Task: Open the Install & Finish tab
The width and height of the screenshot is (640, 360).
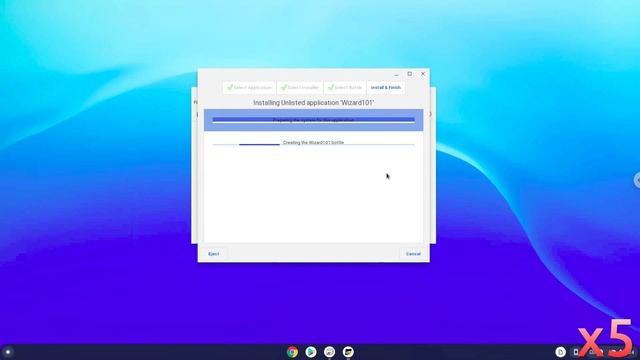Action: point(386,88)
